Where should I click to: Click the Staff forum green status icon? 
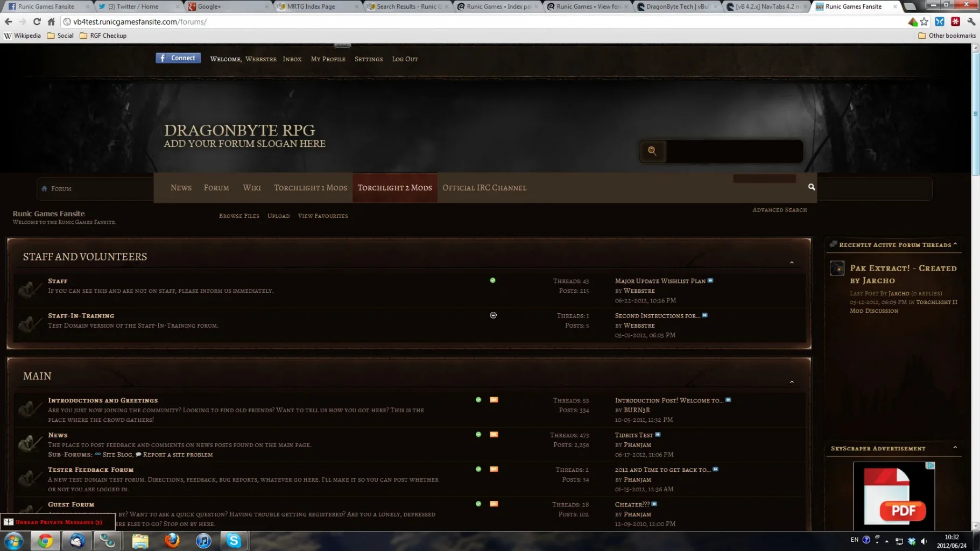coord(492,280)
